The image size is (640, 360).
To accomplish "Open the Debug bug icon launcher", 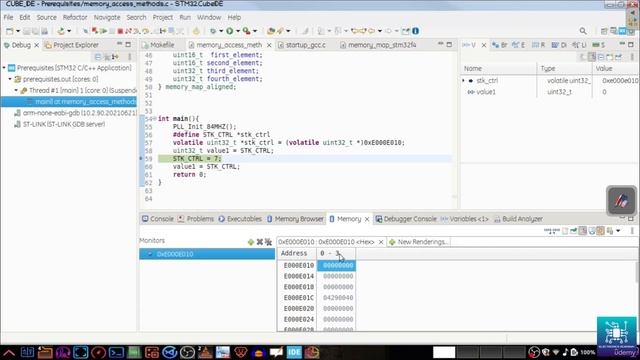I will [213, 31].
